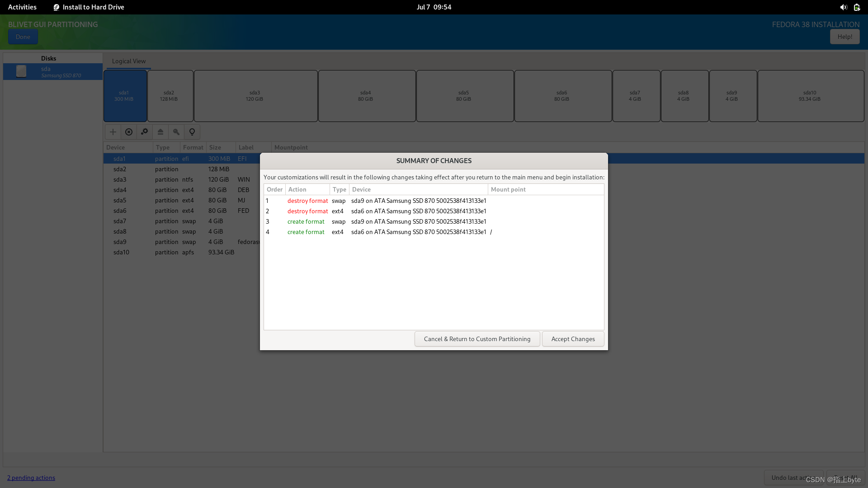Switch to the Logical View tab
Screen dimensions: 868x488
coord(129,61)
